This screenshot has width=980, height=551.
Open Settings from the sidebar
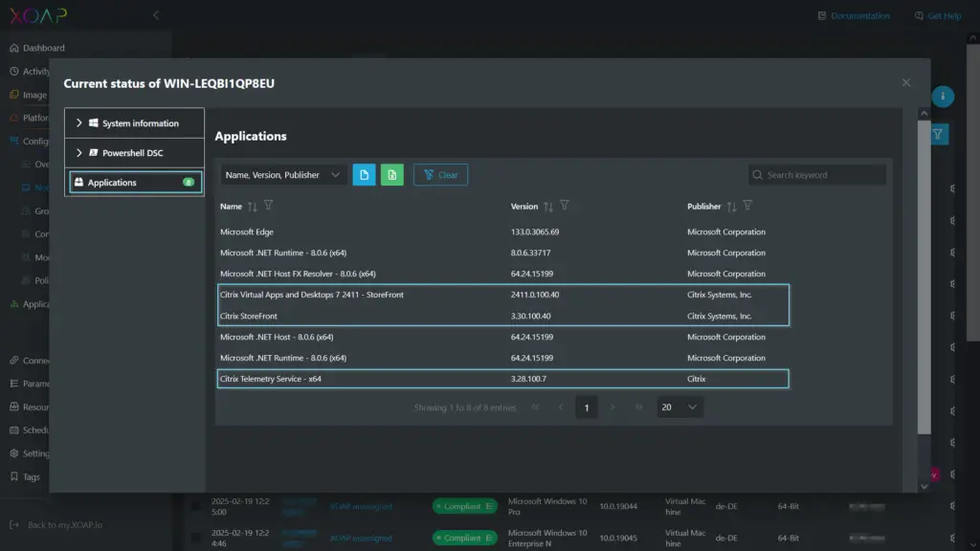point(36,453)
